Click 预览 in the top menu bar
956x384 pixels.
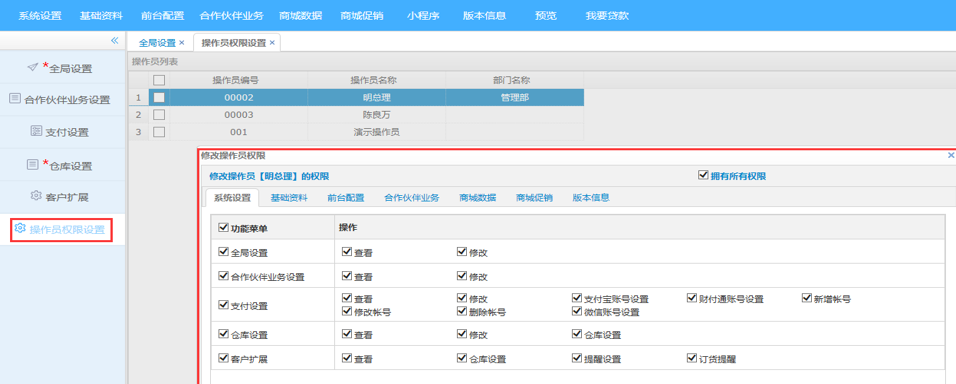pyautogui.click(x=546, y=16)
